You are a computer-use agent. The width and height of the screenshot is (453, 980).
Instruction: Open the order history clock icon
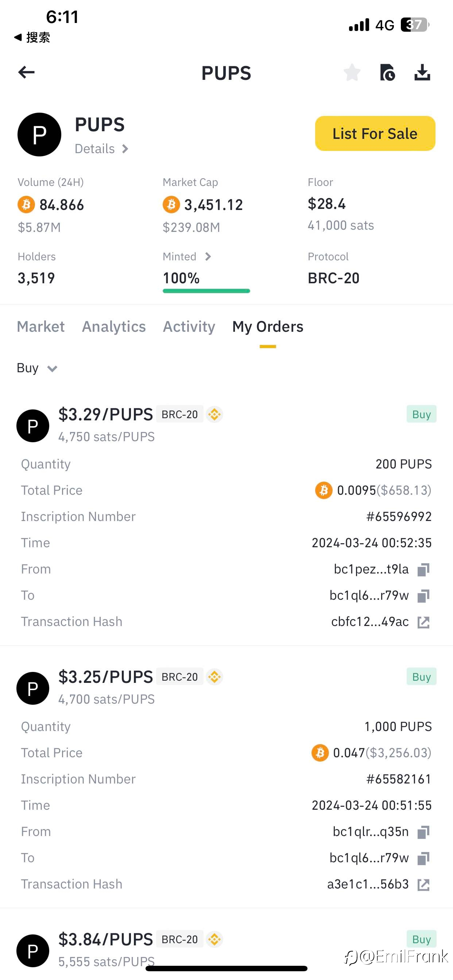[387, 72]
